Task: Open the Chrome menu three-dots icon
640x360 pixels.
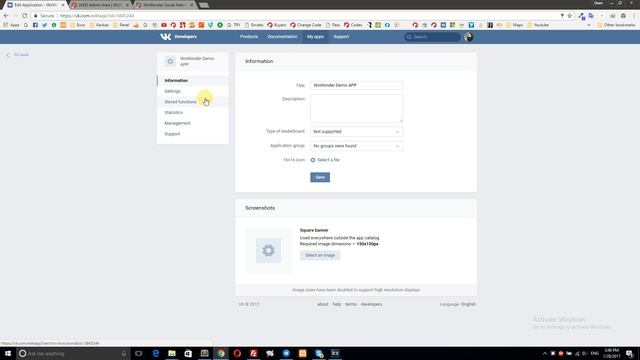Action: pos(634,16)
